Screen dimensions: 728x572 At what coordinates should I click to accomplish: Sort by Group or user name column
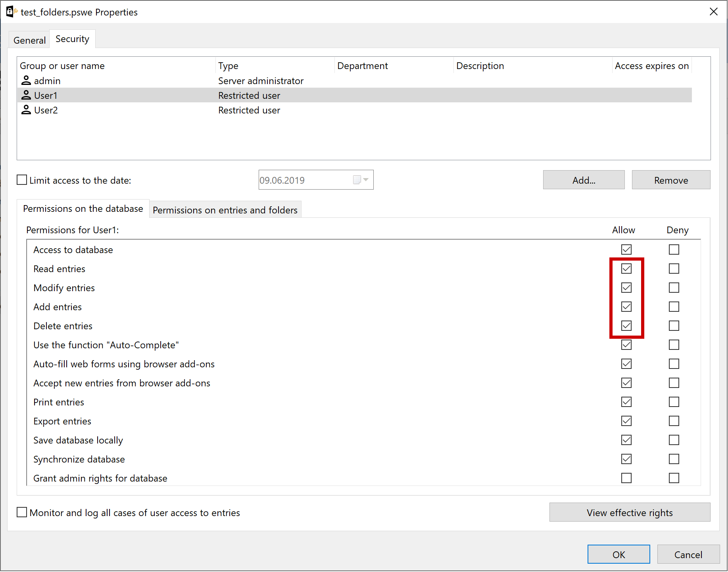click(116, 65)
